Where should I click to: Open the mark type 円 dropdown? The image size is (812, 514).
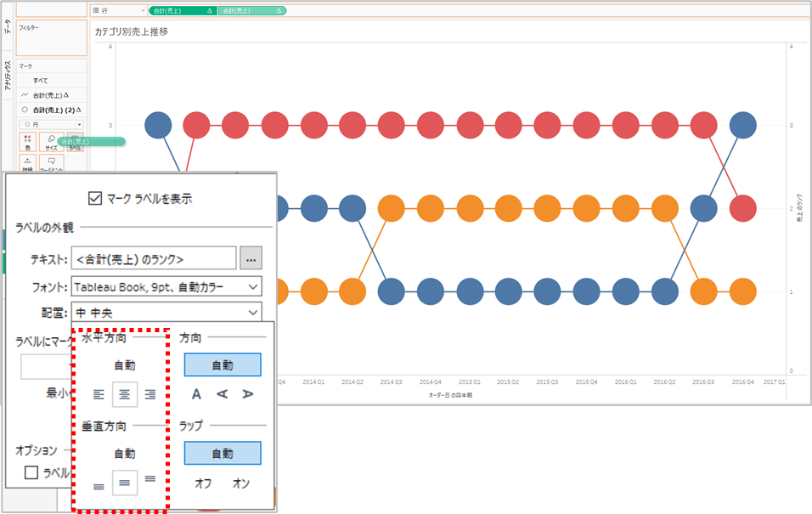click(51, 124)
